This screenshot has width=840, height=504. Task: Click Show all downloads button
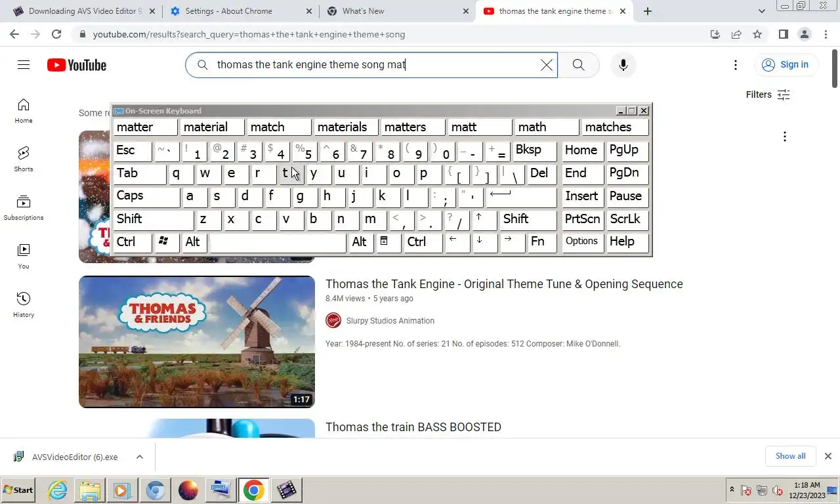(791, 456)
